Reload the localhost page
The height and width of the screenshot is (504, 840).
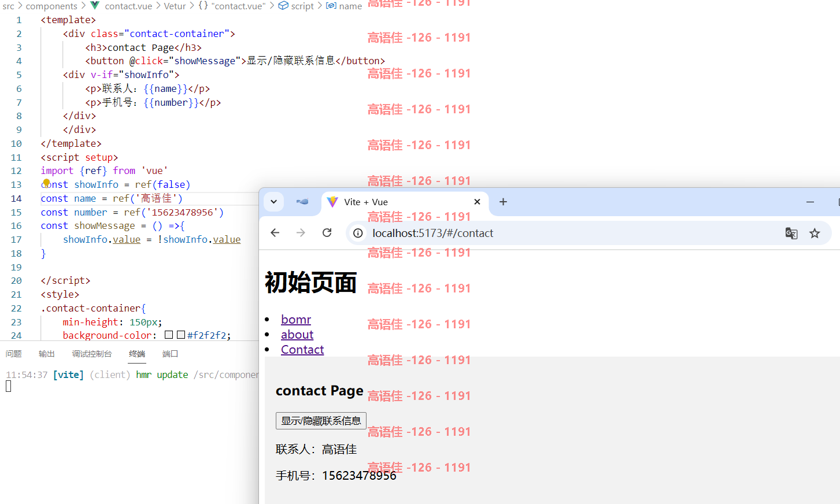tap(327, 233)
